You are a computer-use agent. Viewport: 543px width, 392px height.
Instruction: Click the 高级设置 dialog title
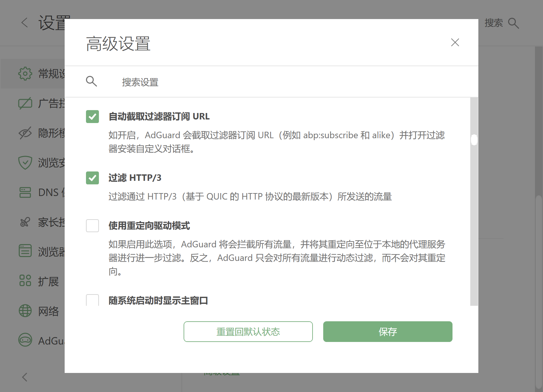[x=118, y=44]
